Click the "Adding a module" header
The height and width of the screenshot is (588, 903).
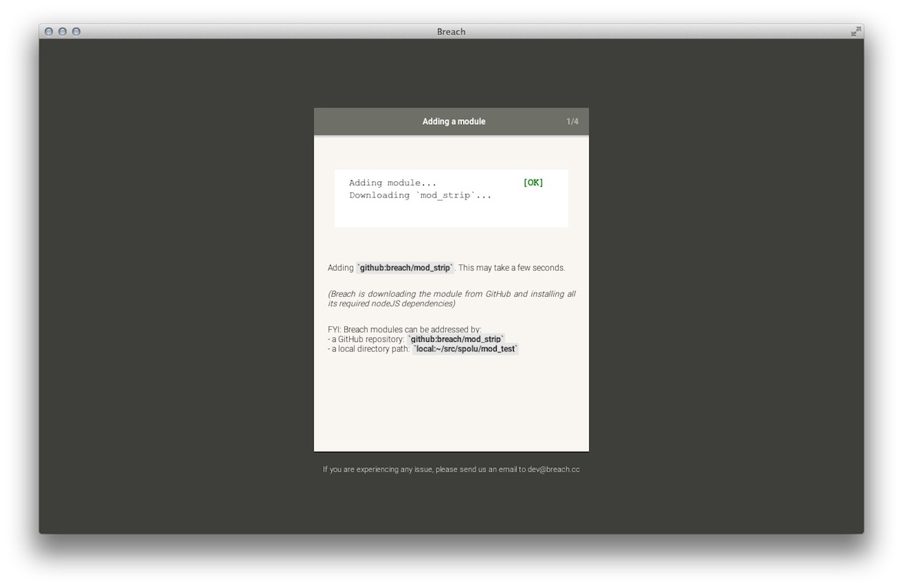(x=454, y=121)
